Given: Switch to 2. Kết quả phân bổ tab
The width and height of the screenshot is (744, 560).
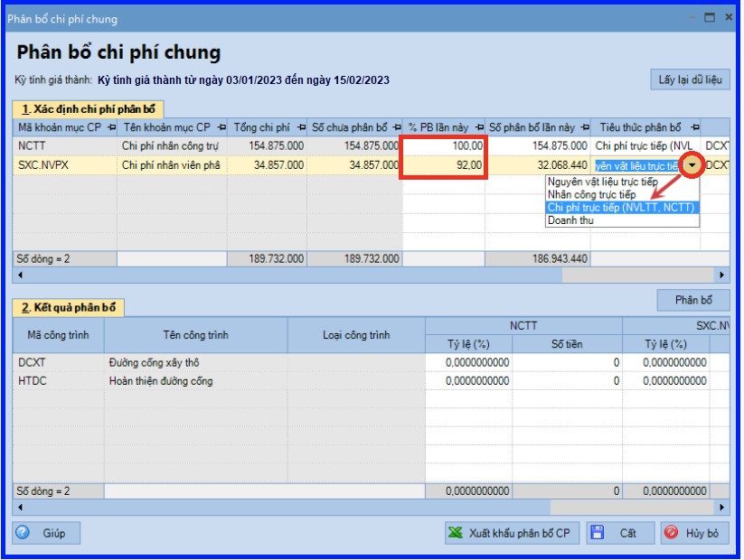Looking at the screenshot, I should [x=69, y=308].
